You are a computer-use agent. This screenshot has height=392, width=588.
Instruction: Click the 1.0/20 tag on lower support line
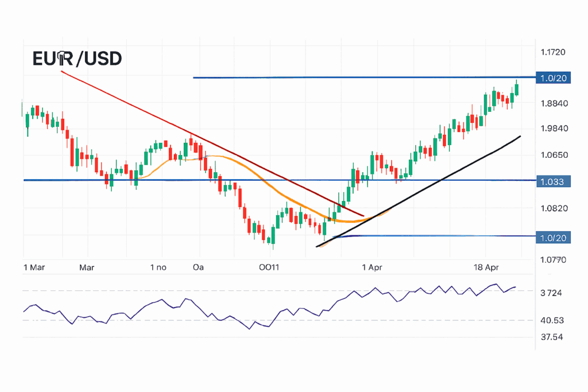tap(552, 237)
